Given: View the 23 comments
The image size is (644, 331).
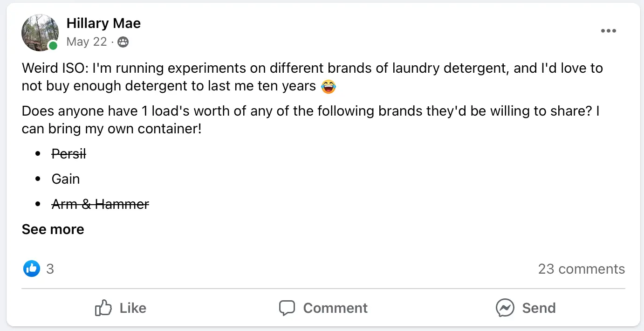Looking at the screenshot, I should pos(582,269).
